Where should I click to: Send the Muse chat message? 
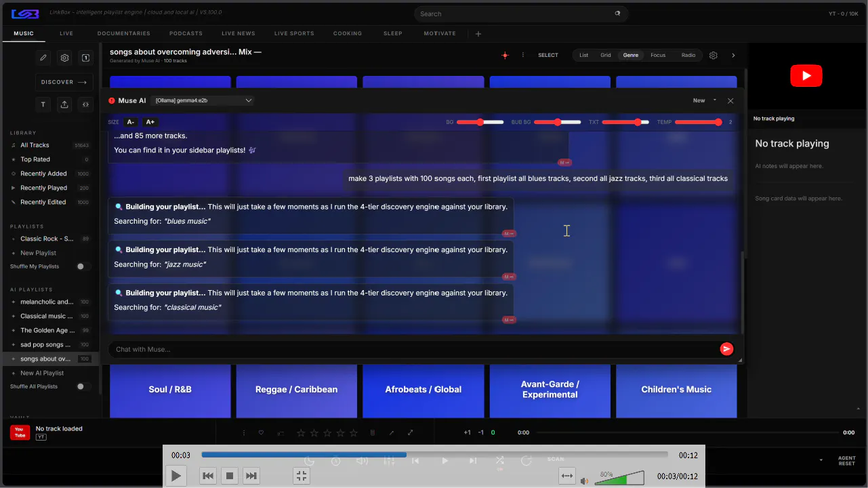tap(726, 349)
